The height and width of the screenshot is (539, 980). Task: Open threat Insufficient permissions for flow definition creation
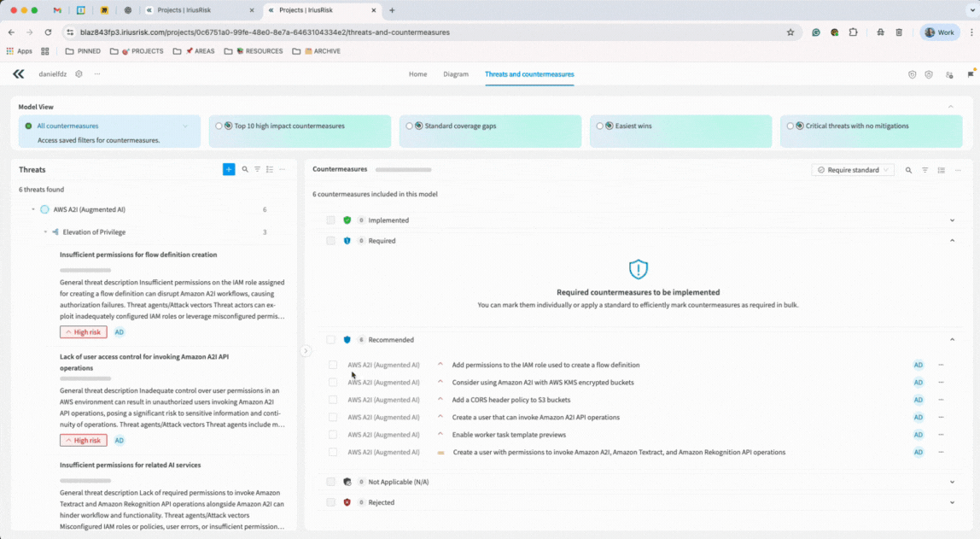[x=138, y=255]
